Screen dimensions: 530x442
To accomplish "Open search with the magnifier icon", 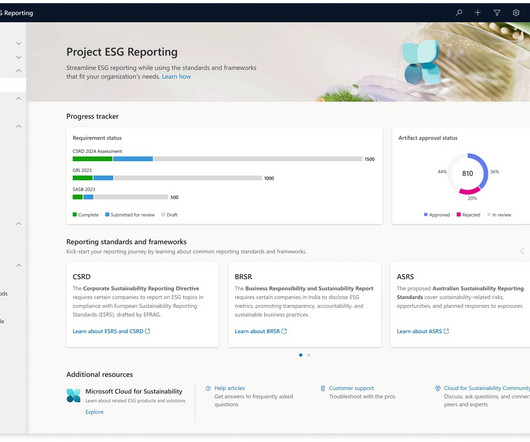I will click(x=459, y=13).
